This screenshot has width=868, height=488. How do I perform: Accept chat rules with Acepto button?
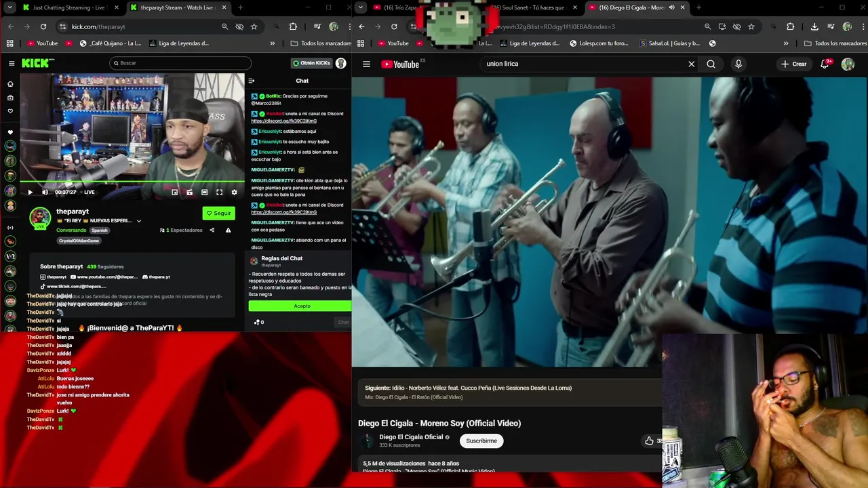click(x=302, y=306)
